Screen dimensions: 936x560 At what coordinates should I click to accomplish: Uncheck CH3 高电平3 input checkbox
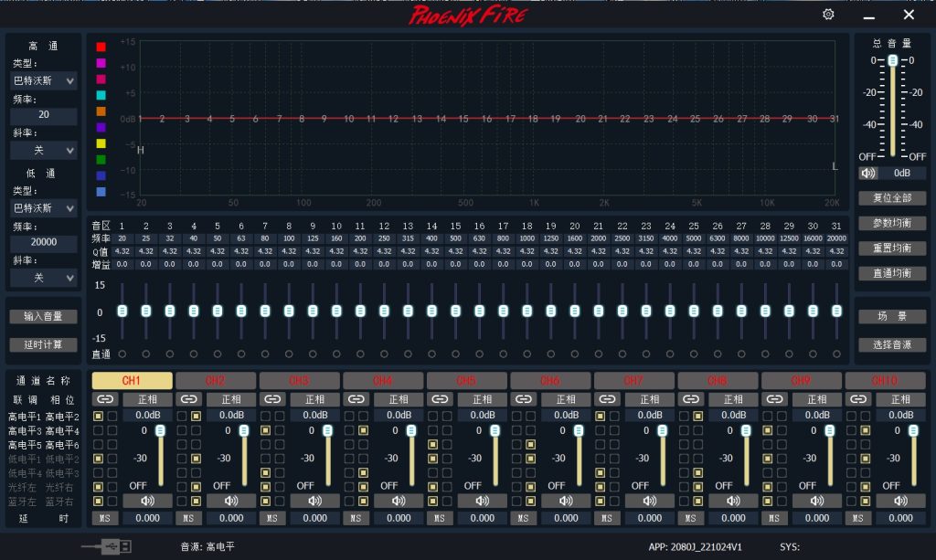pos(265,430)
